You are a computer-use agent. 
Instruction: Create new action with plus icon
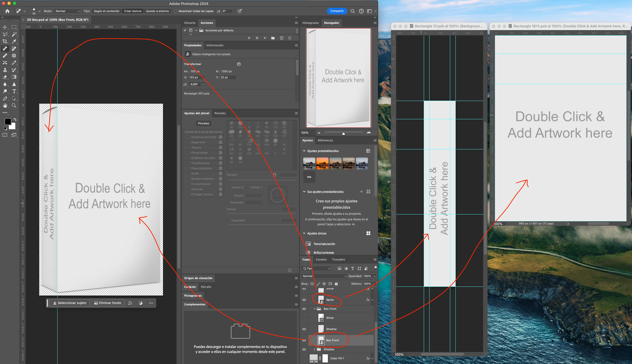click(282, 38)
